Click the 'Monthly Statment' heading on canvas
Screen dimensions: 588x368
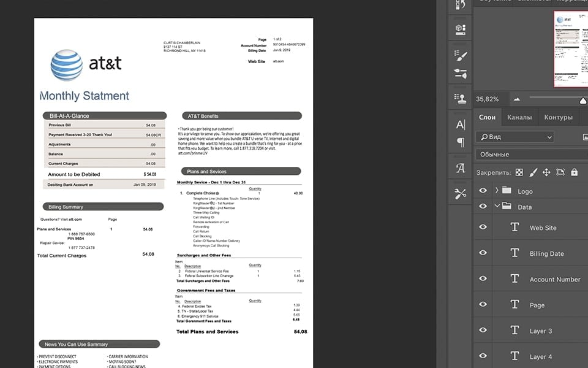[x=85, y=96]
